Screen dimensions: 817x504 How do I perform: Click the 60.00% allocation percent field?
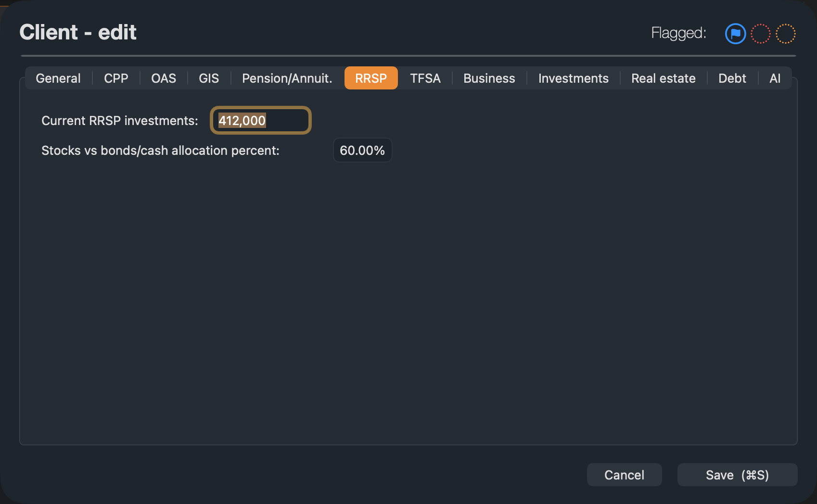pos(362,151)
